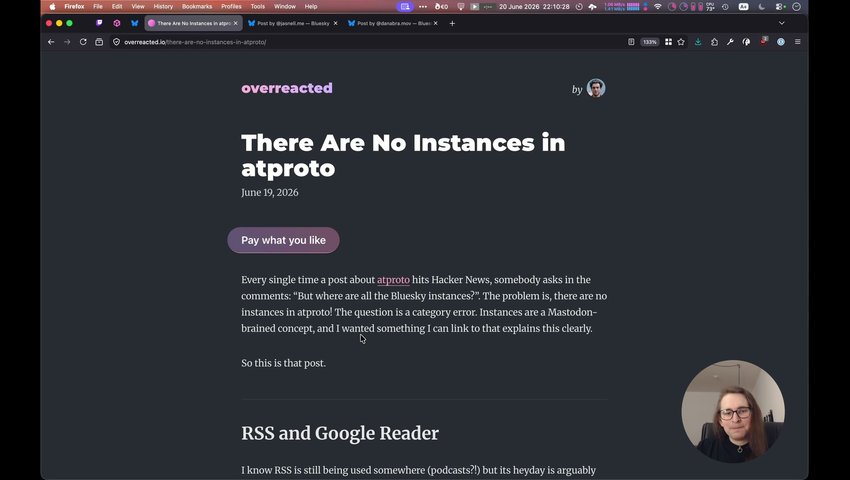Open the History menu
The image size is (850, 480).
point(163,7)
